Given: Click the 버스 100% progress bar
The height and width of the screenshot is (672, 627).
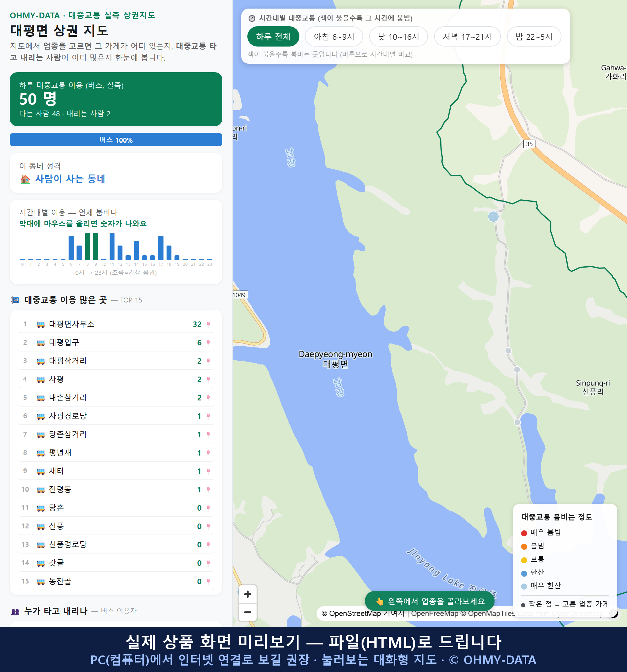Looking at the screenshot, I should point(116,140).
